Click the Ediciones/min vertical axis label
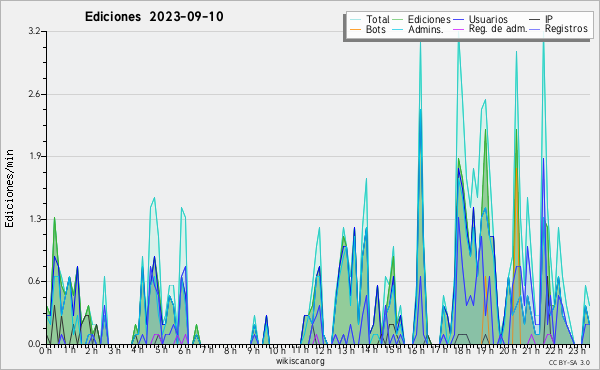The width and height of the screenshot is (600, 370). [9, 189]
